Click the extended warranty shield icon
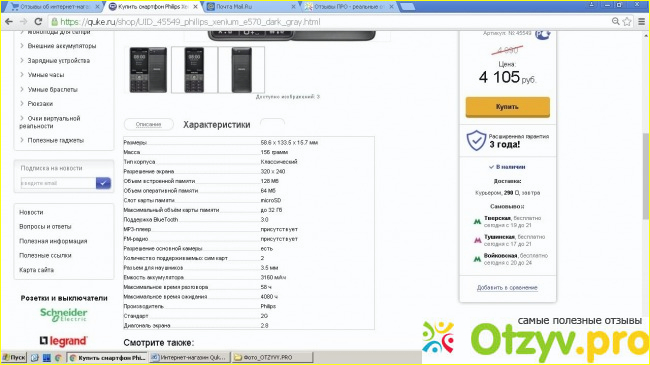The width and height of the screenshot is (650, 365). pyautogui.click(x=476, y=140)
